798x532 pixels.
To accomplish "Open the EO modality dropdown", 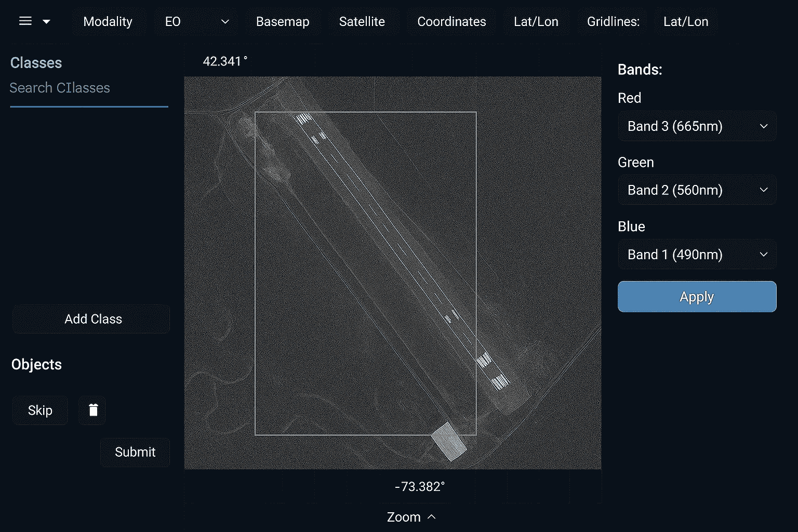I will point(196,22).
